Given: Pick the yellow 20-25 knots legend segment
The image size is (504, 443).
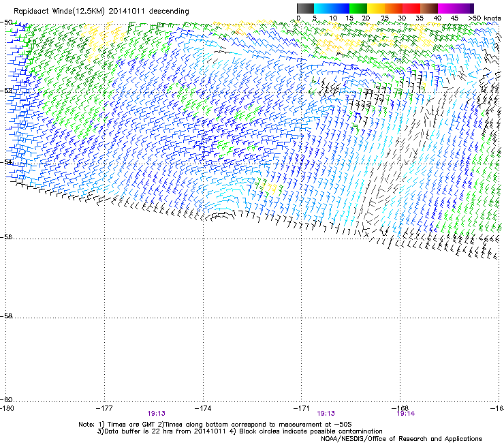Looking at the screenshot, I should pos(376,8).
